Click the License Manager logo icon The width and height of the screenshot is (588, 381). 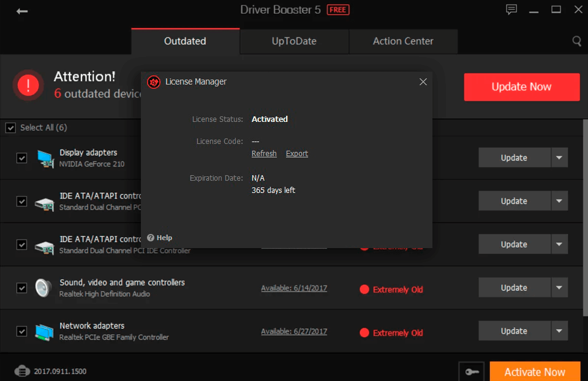pyautogui.click(x=153, y=81)
